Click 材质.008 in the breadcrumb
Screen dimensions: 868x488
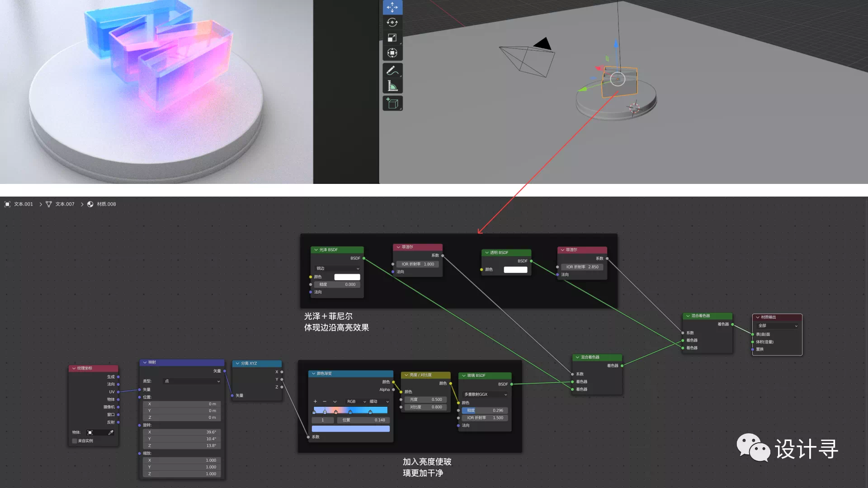pyautogui.click(x=106, y=204)
